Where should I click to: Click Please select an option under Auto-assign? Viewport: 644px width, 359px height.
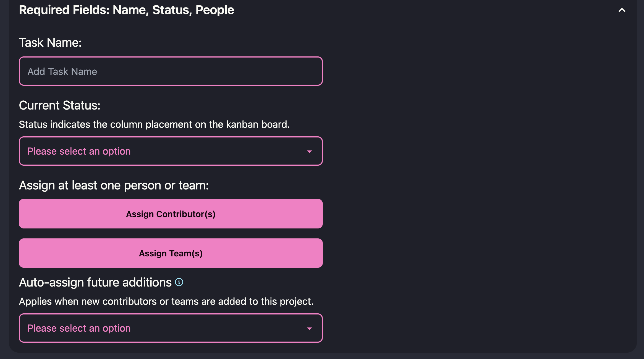[x=79, y=328]
